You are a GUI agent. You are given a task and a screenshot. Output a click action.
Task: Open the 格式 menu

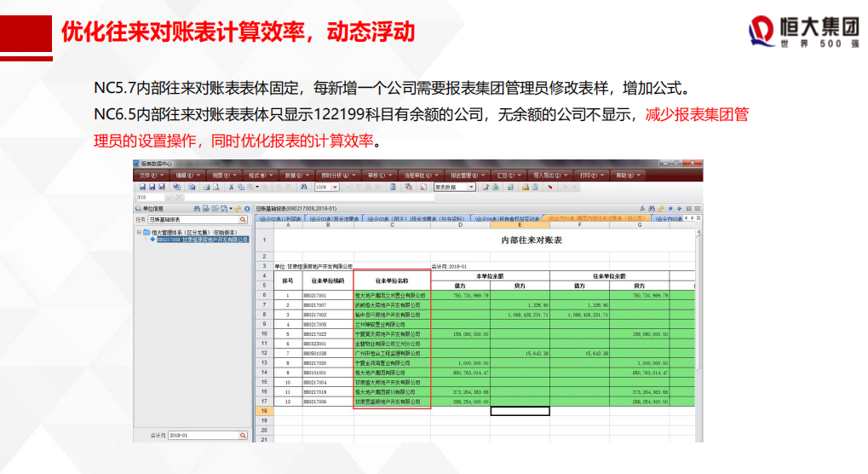tap(260, 176)
